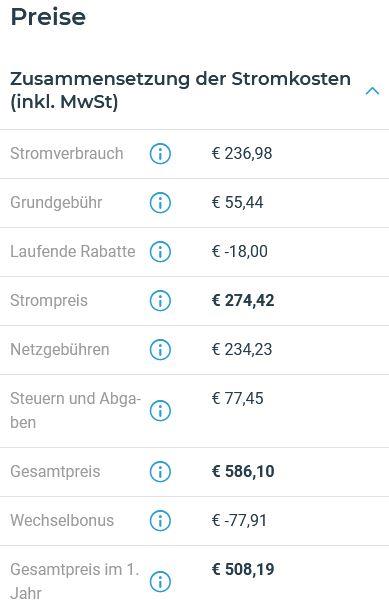
Task: Open info icon beside Stromverbrauch
Action: 160,154
